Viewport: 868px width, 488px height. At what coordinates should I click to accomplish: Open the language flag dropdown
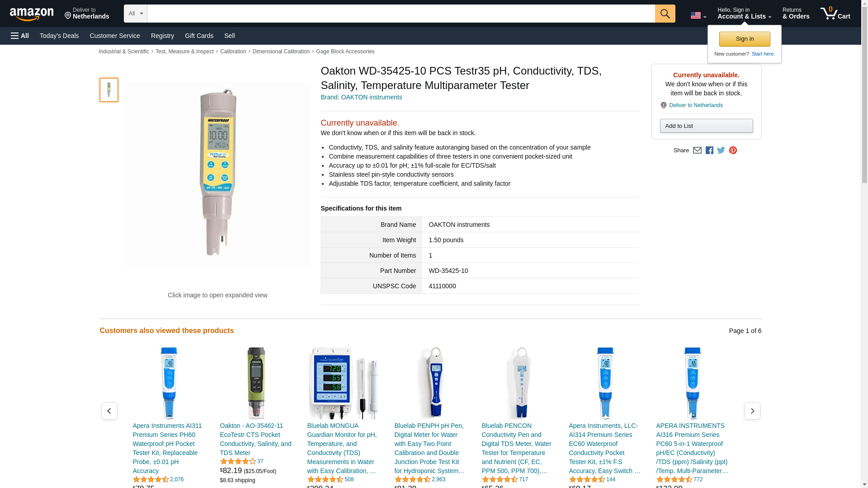pos(698,15)
